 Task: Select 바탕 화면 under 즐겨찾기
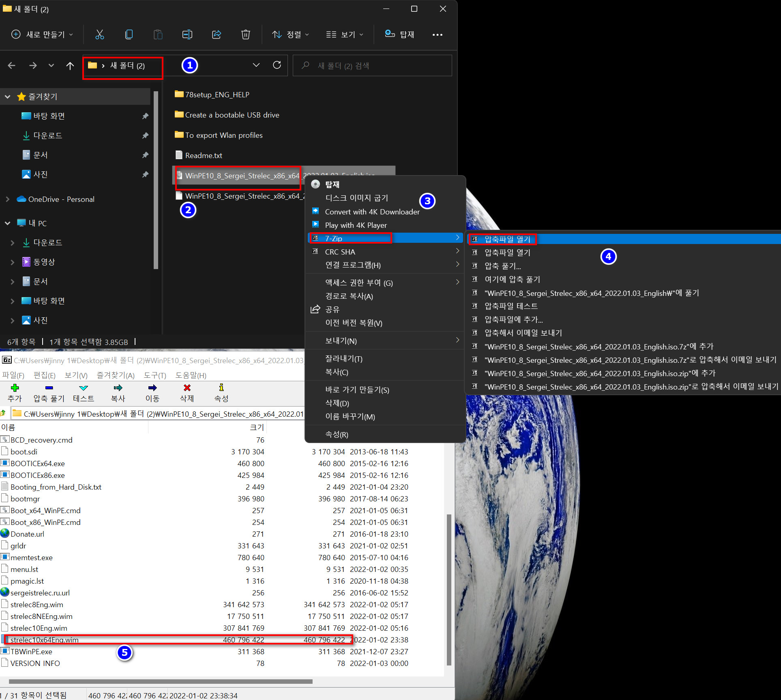(49, 116)
